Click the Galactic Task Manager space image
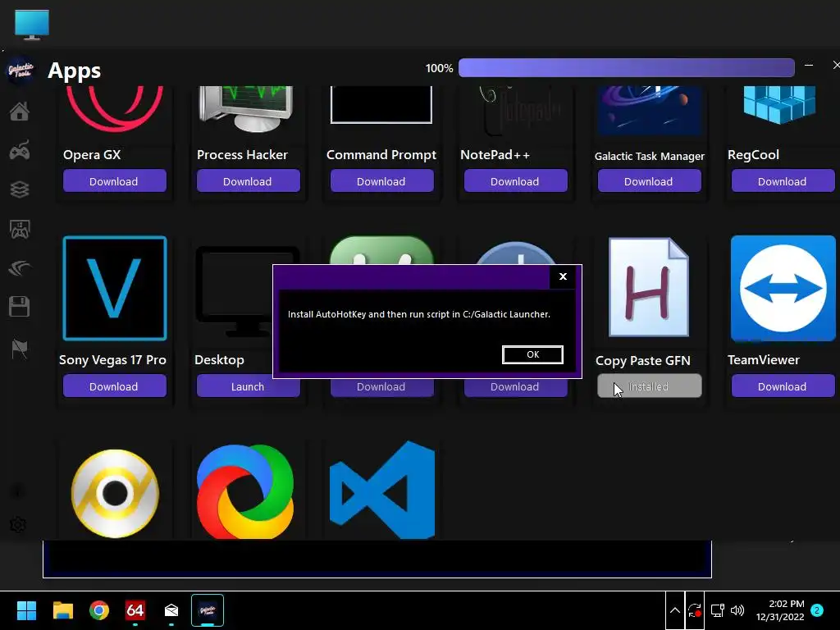This screenshot has height=630, width=840. (x=650, y=111)
